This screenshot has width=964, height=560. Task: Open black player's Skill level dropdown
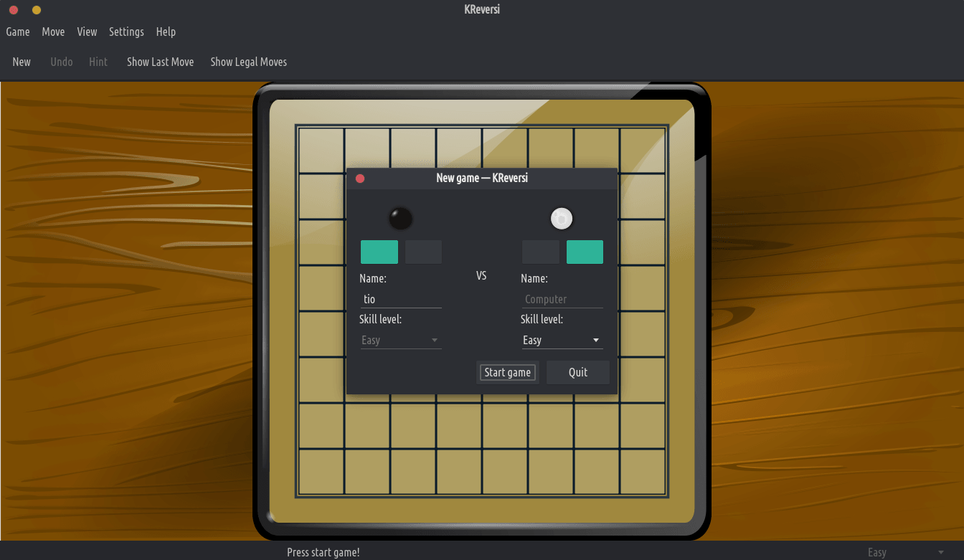point(400,341)
